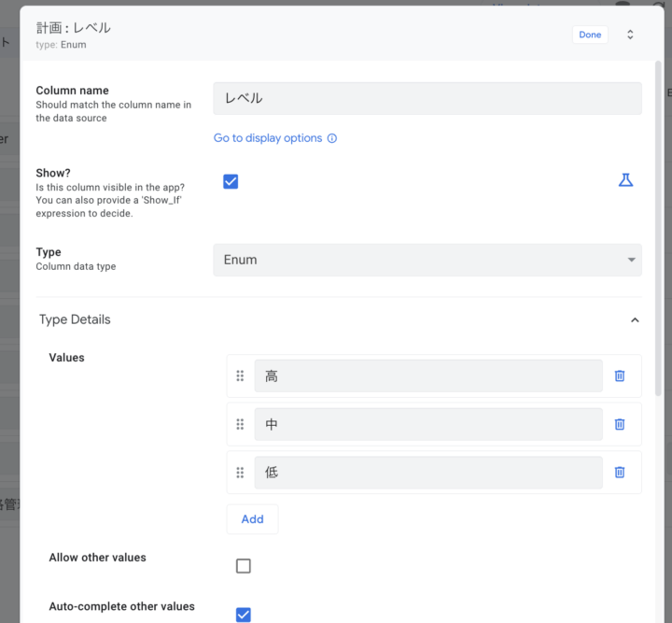Screen dimensions: 672x623
Task: Delete the 中 enum value
Action: pos(619,424)
